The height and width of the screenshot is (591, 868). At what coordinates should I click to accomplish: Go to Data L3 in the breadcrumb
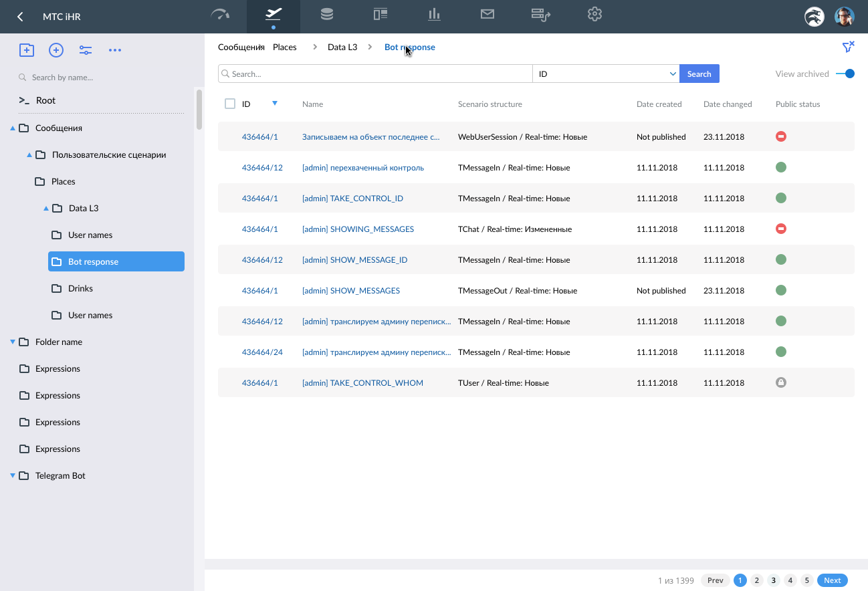tap(342, 47)
